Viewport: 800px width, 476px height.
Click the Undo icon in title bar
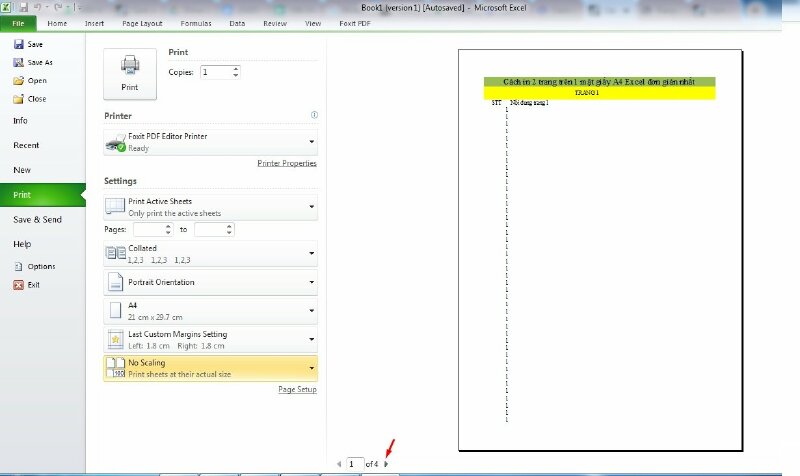[38, 7]
